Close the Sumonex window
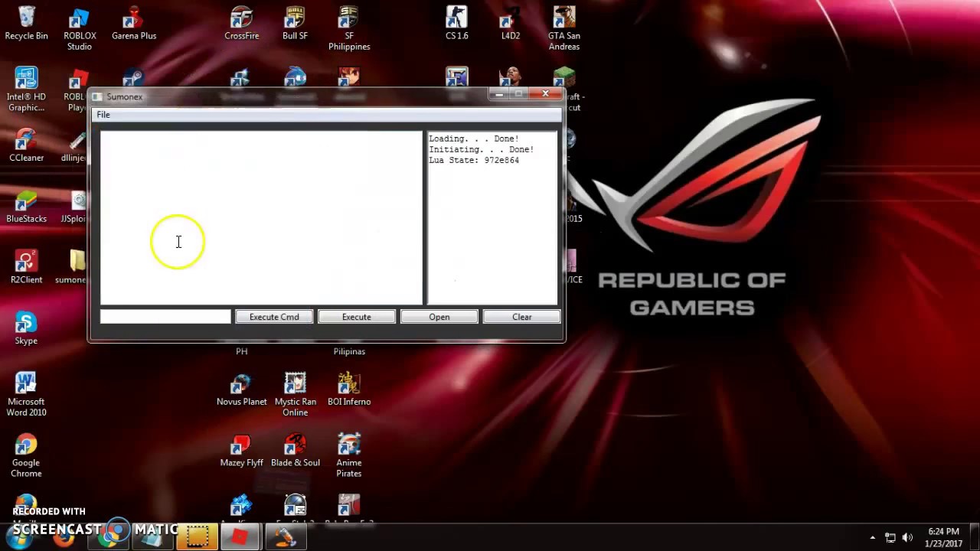This screenshot has height=551, width=980. 545,94
